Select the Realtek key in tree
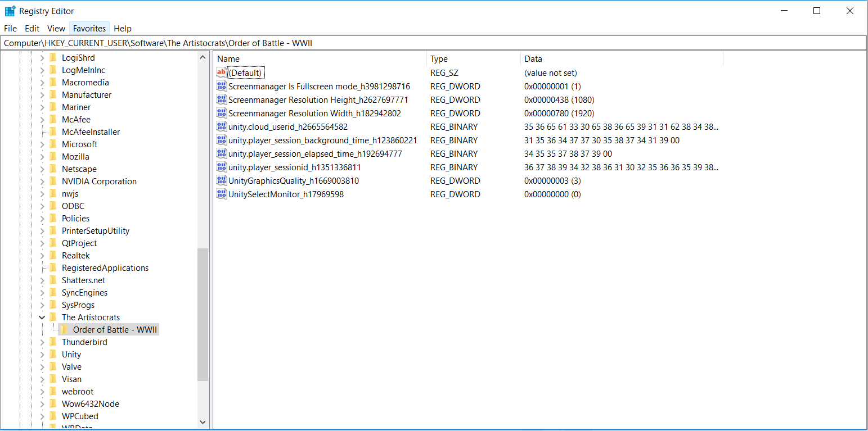This screenshot has width=868, height=431. coord(76,255)
